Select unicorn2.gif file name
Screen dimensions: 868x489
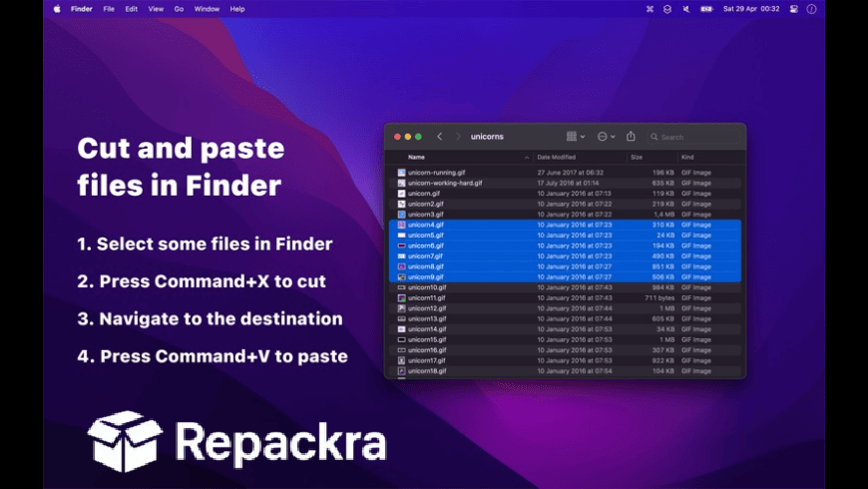click(x=425, y=204)
